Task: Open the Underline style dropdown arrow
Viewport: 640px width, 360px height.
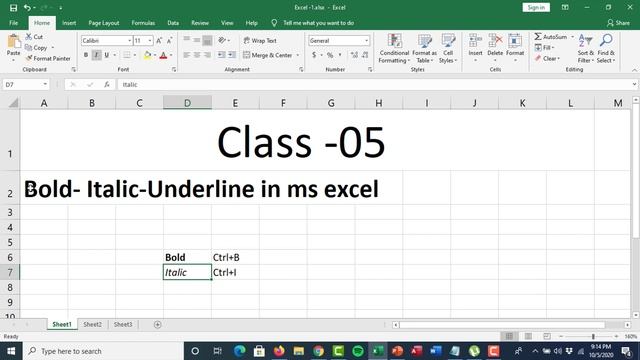Action: 115,55
